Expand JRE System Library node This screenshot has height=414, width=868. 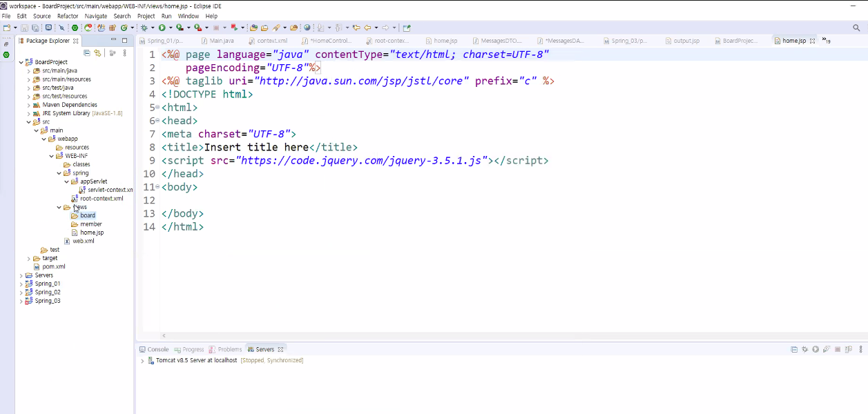click(28, 113)
